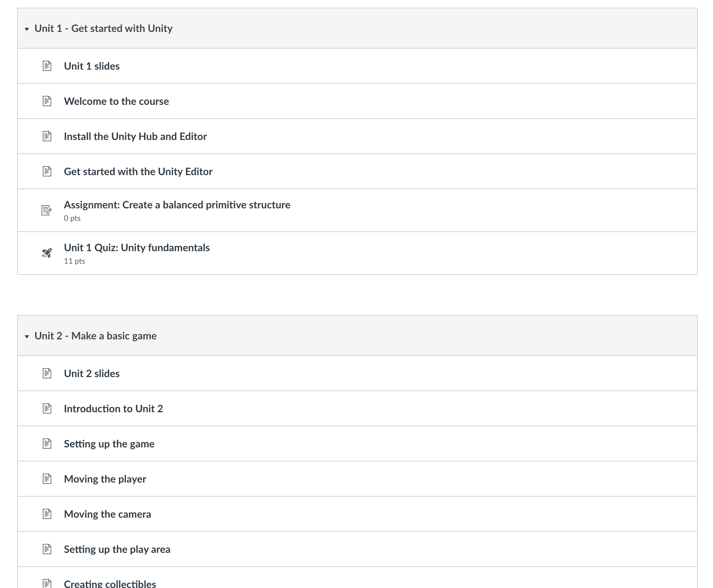The image size is (713, 588).
Task: Click page icon beside Setting up the play area
Action: coord(47,549)
